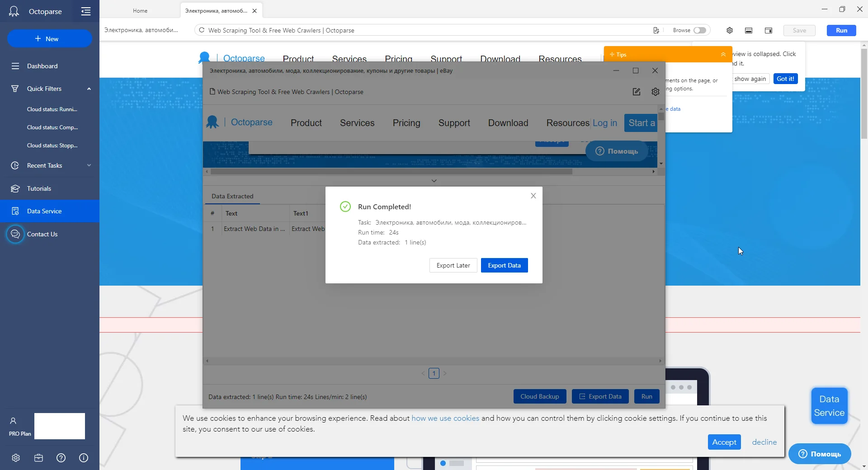Decline cookies via the decline link
Image resolution: width=868 pixels, height=470 pixels.
point(764,442)
